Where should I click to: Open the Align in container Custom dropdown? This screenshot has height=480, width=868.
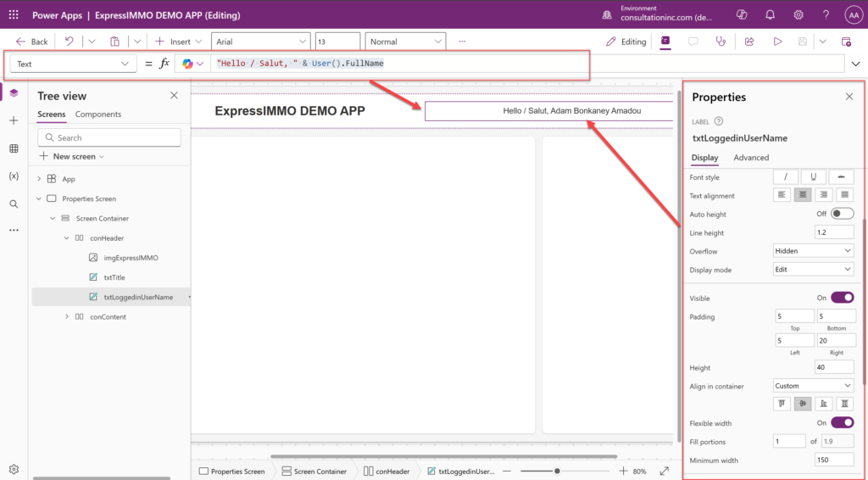(x=813, y=386)
